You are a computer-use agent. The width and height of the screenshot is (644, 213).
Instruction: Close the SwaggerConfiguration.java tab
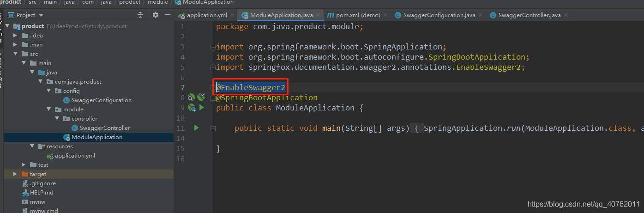[481, 15]
